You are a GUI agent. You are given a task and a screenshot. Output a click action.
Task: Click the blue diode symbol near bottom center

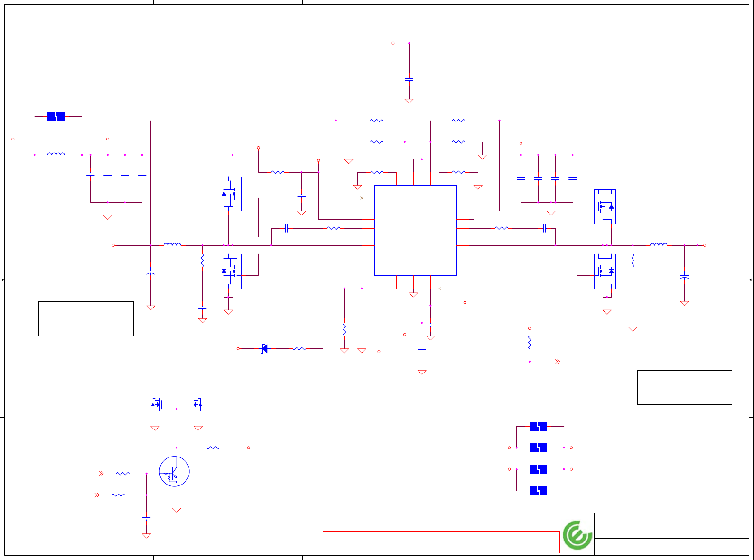click(x=264, y=349)
